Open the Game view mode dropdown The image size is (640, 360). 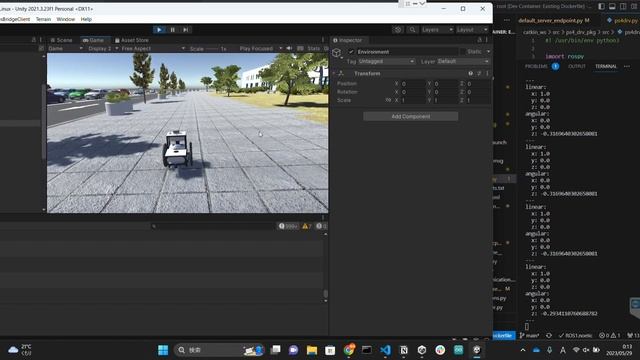[65, 49]
